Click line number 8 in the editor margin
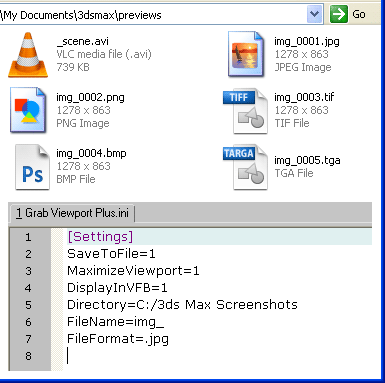Viewport: 385px width, 383px height. click(28, 356)
